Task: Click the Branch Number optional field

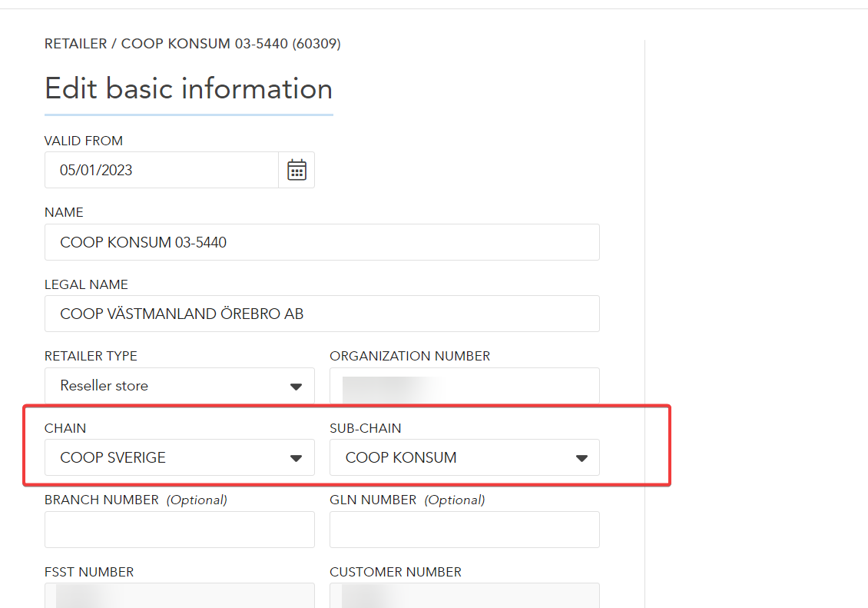Action: click(179, 530)
